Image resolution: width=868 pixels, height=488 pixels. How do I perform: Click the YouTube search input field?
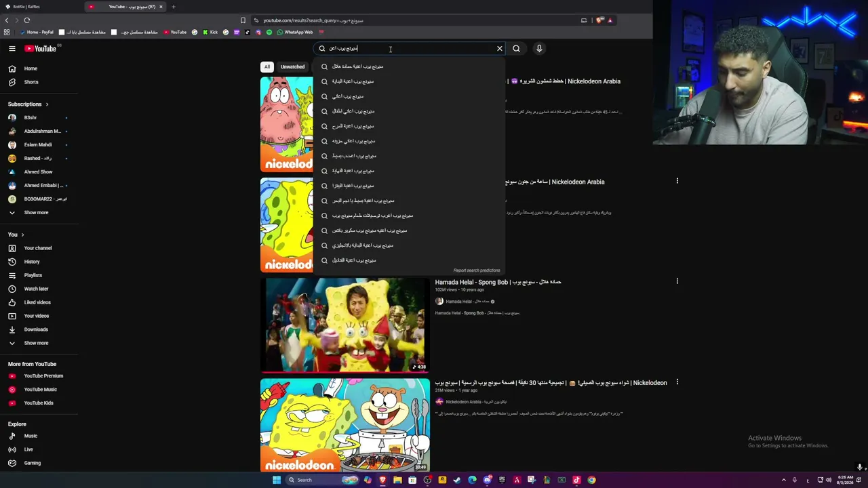click(x=410, y=48)
